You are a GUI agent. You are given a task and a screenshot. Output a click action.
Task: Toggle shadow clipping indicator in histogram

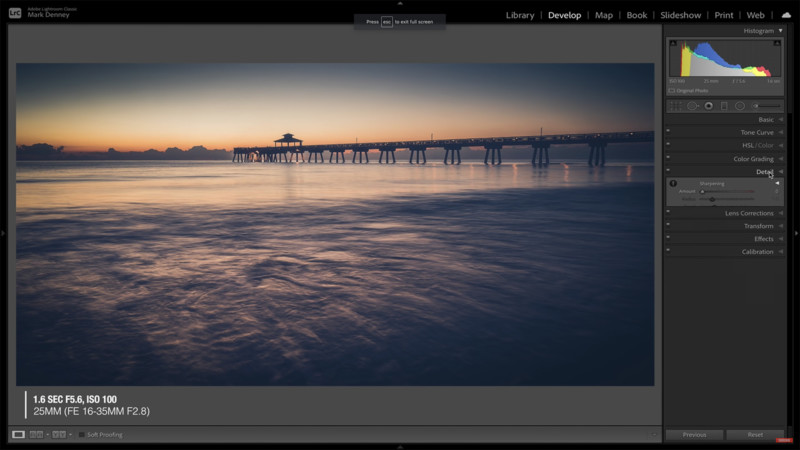673,43
